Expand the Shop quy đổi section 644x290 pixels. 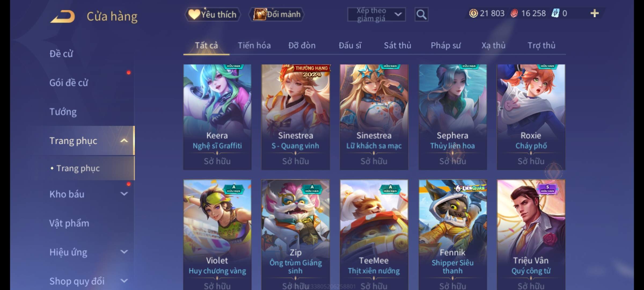click(x=124, y=281)
